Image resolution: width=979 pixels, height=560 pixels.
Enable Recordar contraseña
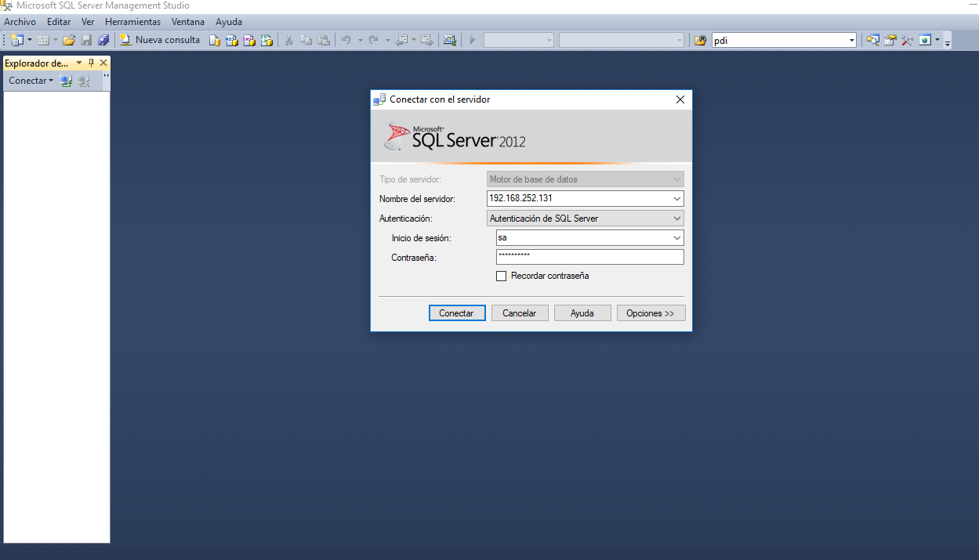tap(502, 276)
